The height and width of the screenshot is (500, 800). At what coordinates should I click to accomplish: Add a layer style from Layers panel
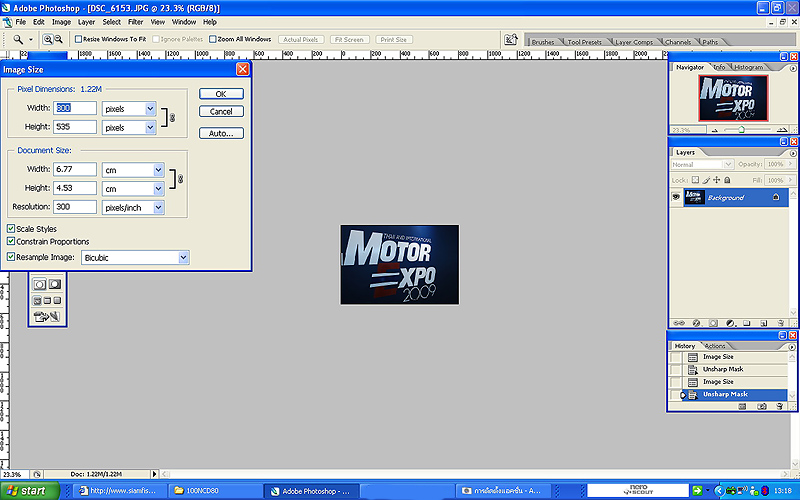point(696,323)
